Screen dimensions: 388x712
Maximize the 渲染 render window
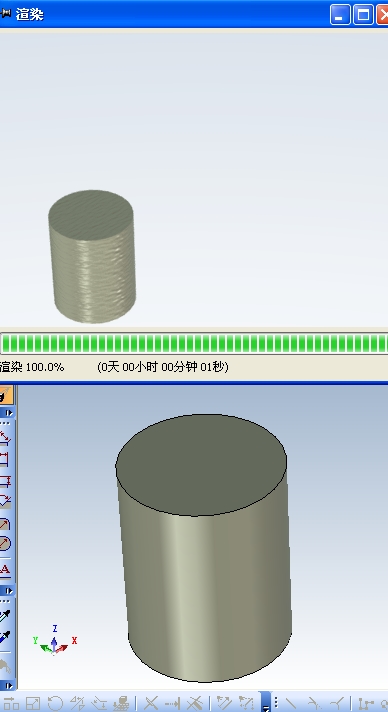(x=363, y=15)
